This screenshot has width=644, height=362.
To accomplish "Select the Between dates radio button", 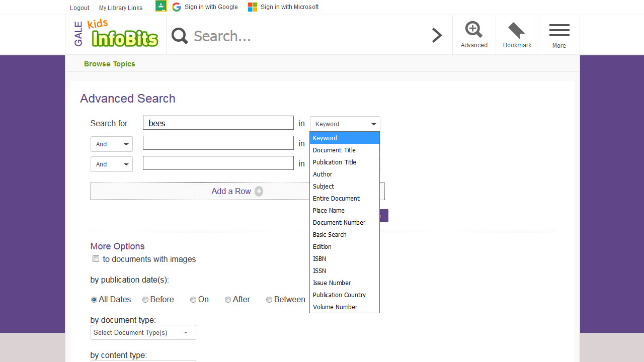I will (269, 300).
